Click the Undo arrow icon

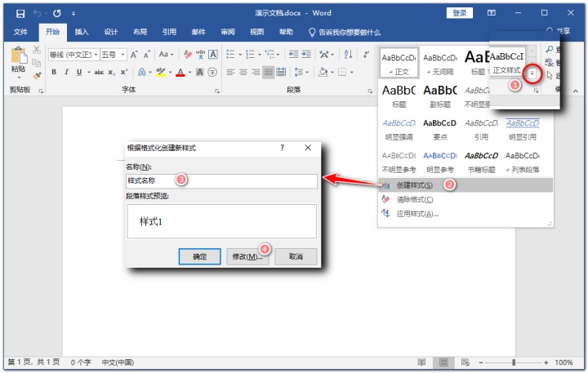(x=37, y=14)
